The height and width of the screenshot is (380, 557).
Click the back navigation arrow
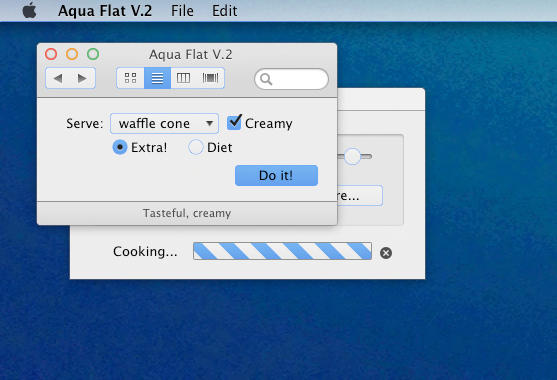click(58, 78)
